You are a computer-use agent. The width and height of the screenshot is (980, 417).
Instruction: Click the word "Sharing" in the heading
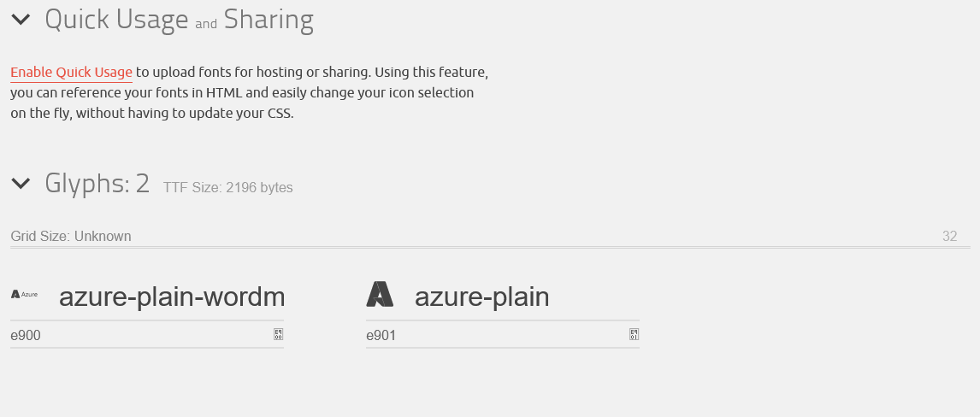tap(269, 20)
